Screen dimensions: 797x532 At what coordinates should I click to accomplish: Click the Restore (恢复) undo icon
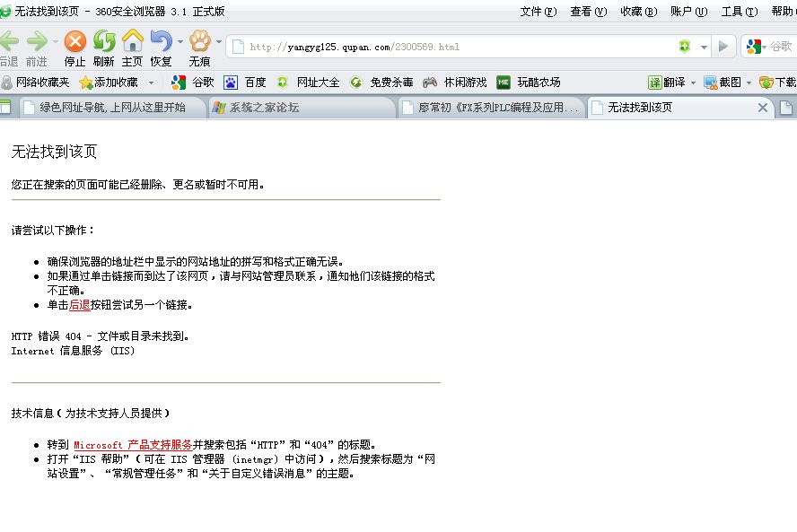click(x=161, y=42)
